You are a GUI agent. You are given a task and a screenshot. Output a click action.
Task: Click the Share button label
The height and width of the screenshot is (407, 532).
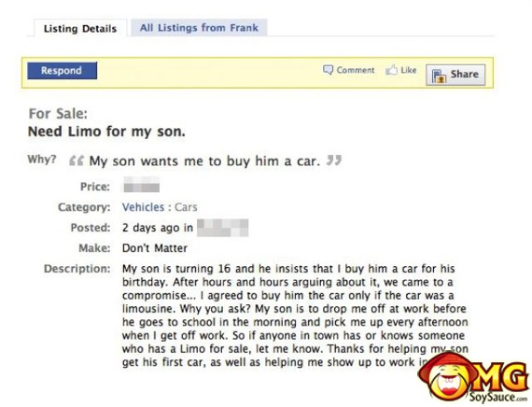pos(464,74)
